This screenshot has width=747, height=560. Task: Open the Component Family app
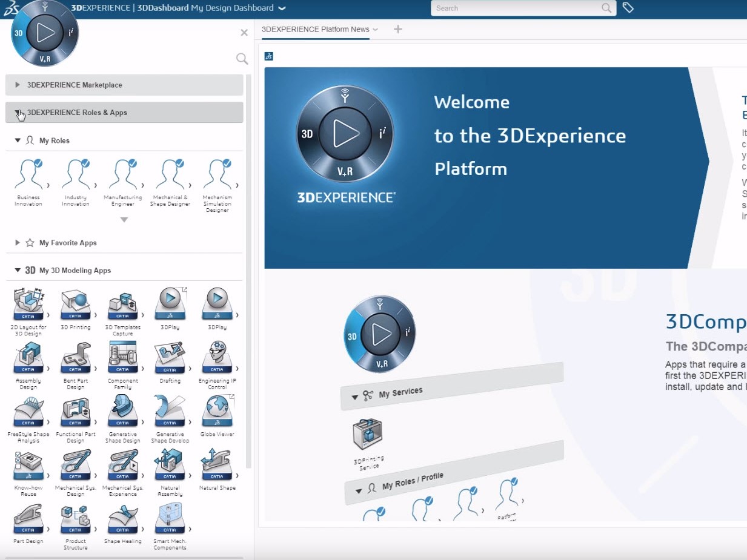(123, 358)
